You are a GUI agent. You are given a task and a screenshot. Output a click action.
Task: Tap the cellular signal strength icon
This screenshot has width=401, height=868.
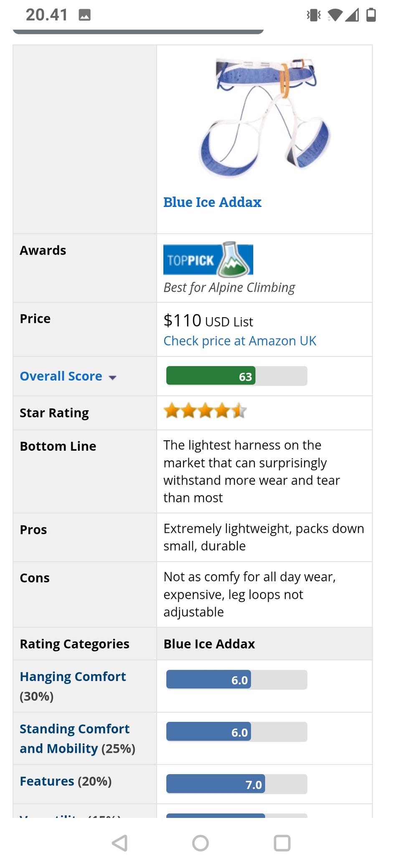tap(352, 15)
